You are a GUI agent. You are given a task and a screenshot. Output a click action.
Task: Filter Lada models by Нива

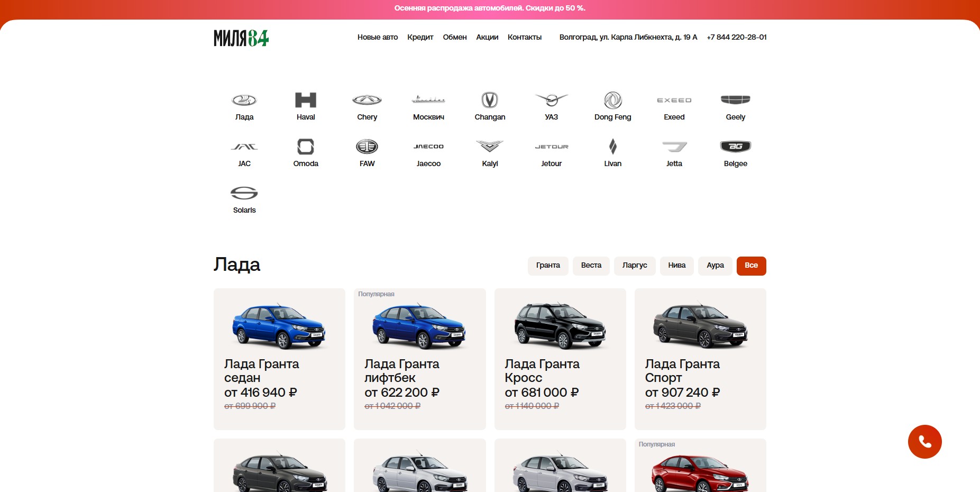(677, 266)
